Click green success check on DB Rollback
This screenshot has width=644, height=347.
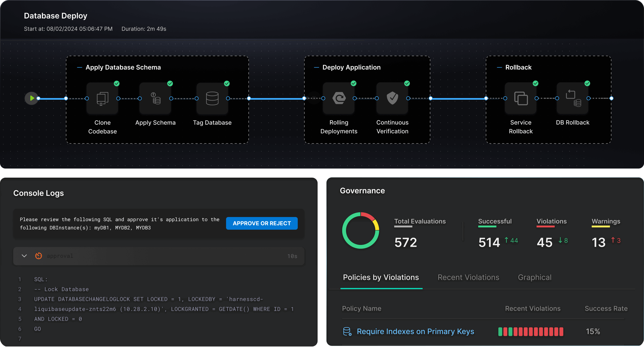tap(587, 83)
